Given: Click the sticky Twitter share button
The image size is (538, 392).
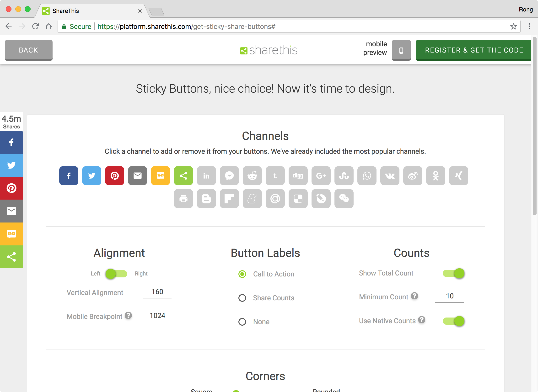Looking at the screenshot, I should 11,165.
